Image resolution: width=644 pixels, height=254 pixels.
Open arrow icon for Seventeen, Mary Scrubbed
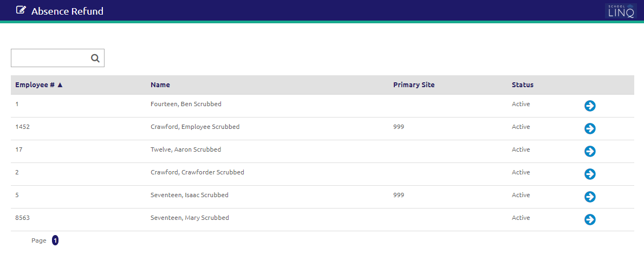[x=590, y=219]
